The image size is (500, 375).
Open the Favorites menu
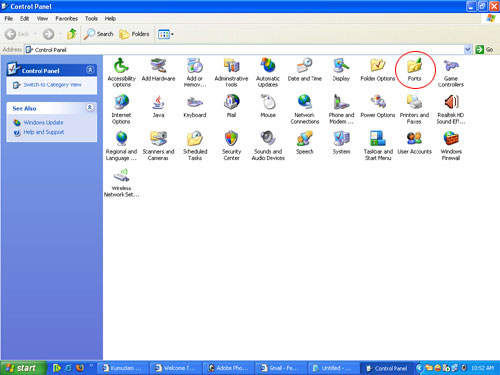pyautogui.click(x=66, y=19)
